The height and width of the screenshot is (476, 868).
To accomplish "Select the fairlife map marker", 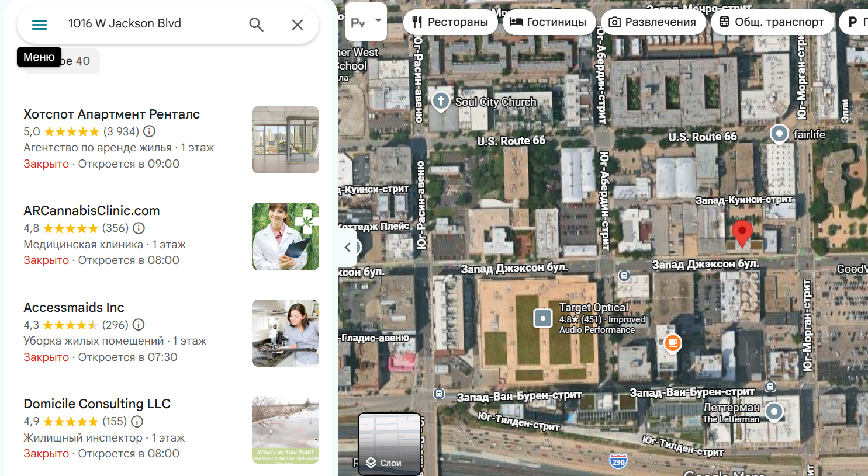I will click(x=779, y=134).
